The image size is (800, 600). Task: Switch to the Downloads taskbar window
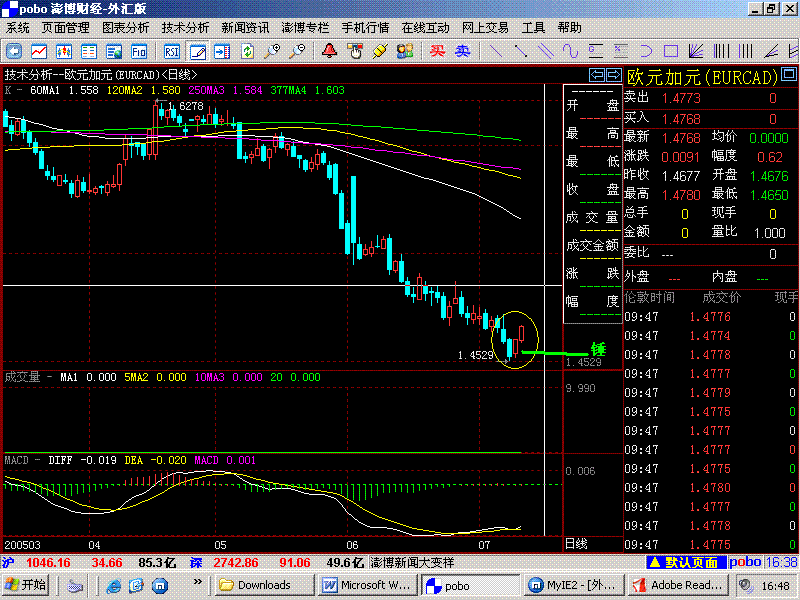[264, 585]
